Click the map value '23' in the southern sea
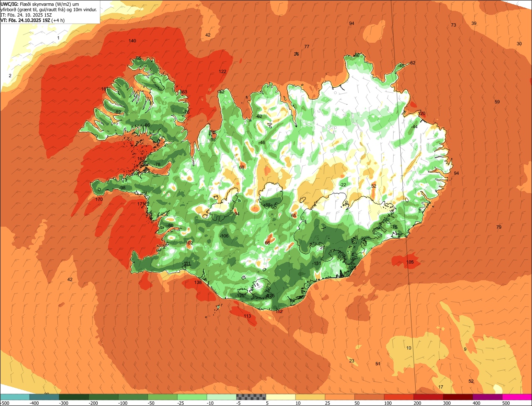532x406 pixels. (x=352, y=361)
